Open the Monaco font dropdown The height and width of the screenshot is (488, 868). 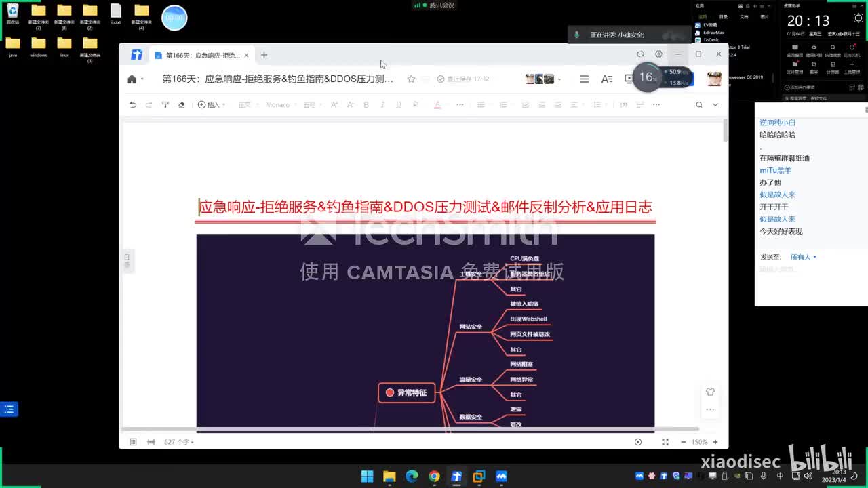pos(280,105)
